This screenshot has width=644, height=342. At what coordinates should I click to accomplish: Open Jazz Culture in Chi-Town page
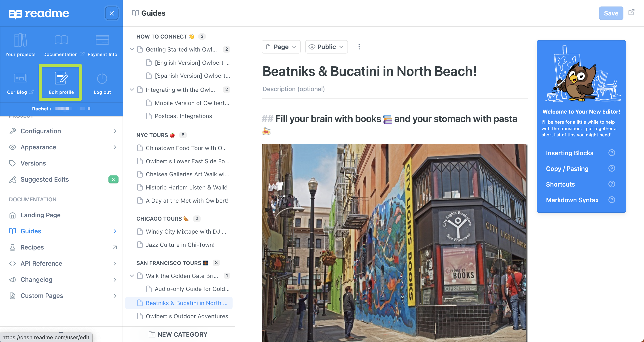click(180, 245)
